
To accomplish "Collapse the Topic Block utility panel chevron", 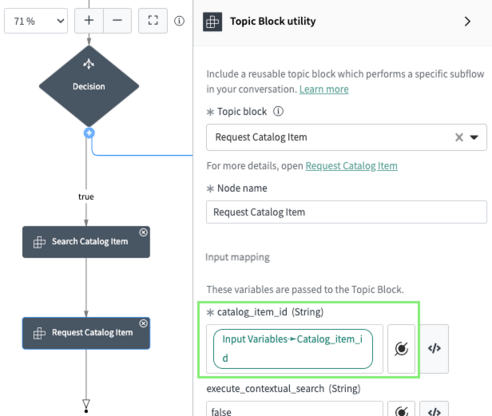I will coord(468,21).
